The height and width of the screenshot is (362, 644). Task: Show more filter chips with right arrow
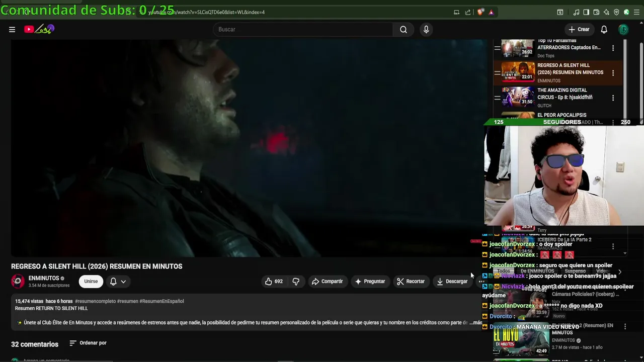619,271
